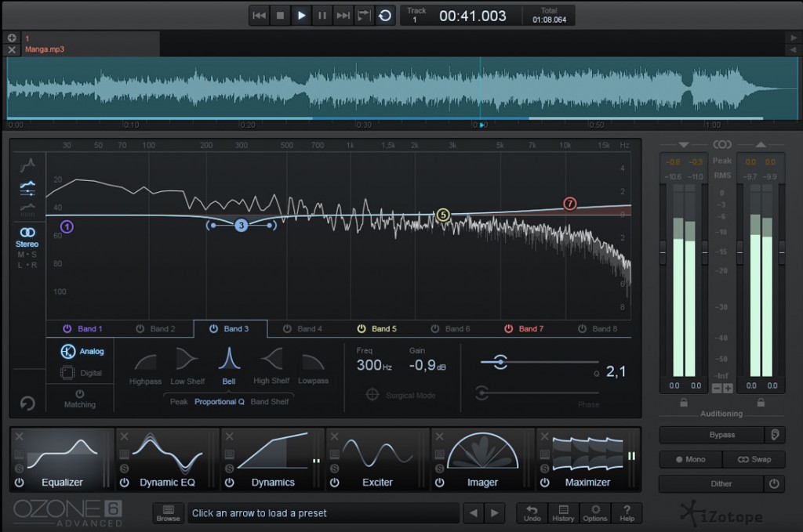Screen dimensions: 803x532
Task: Open the Dynamic EQ module
Action: point(168,459)
